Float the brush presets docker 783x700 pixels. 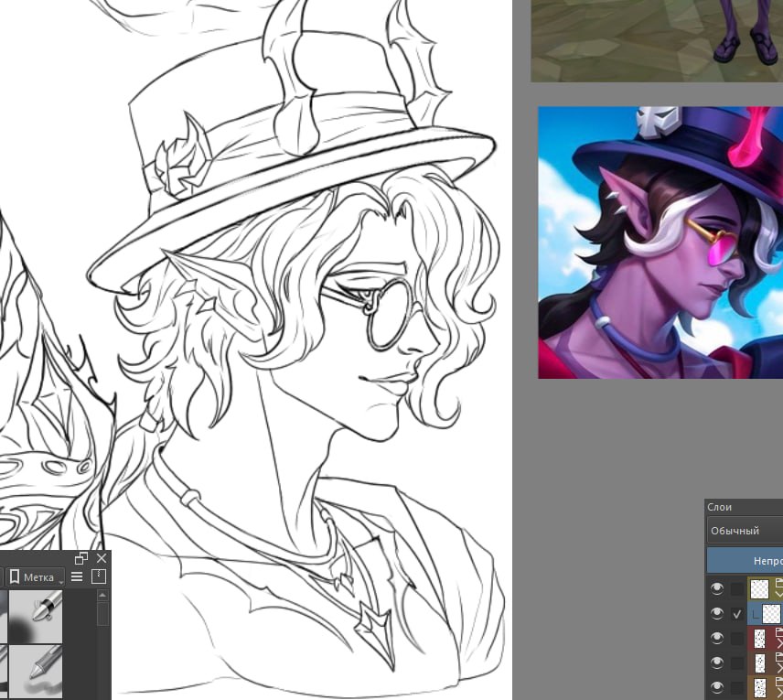pyautogui.click(x=80, y=558)
